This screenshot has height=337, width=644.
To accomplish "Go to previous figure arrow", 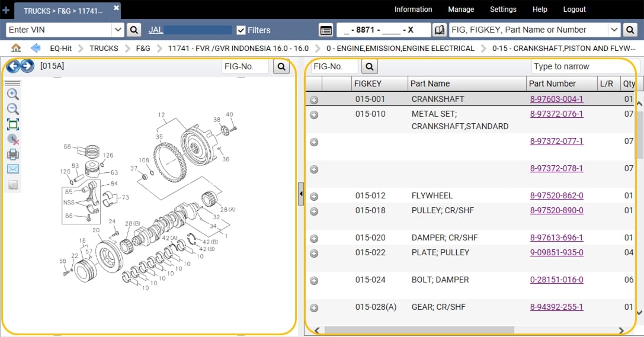I will [x=13, y=66].
